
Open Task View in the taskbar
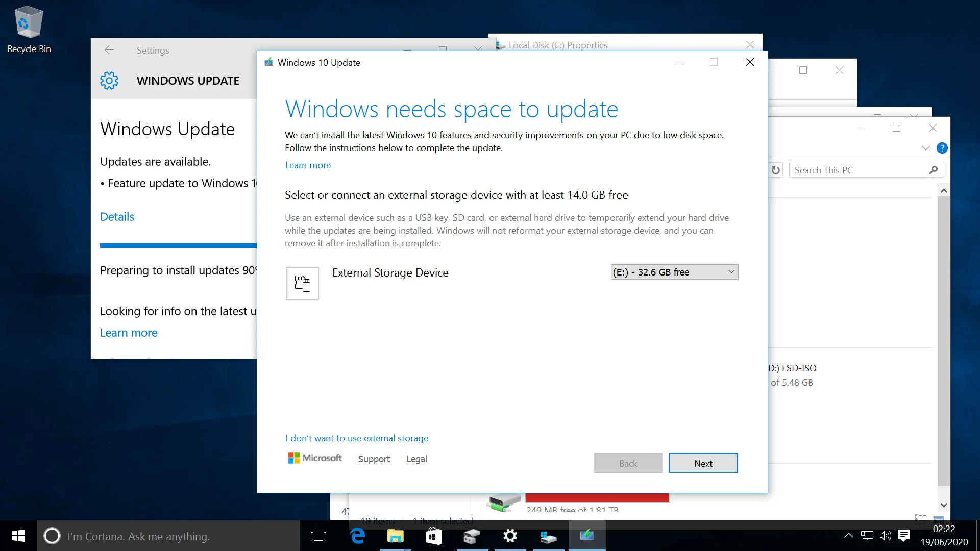[x=318, y=536]
